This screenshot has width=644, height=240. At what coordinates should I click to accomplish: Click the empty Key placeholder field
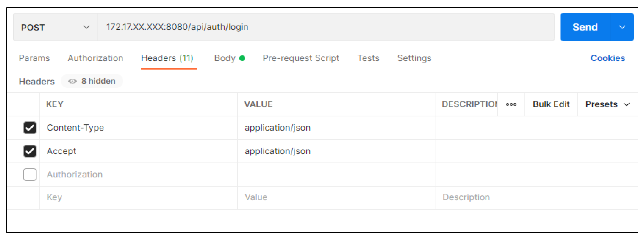point(138,197)
